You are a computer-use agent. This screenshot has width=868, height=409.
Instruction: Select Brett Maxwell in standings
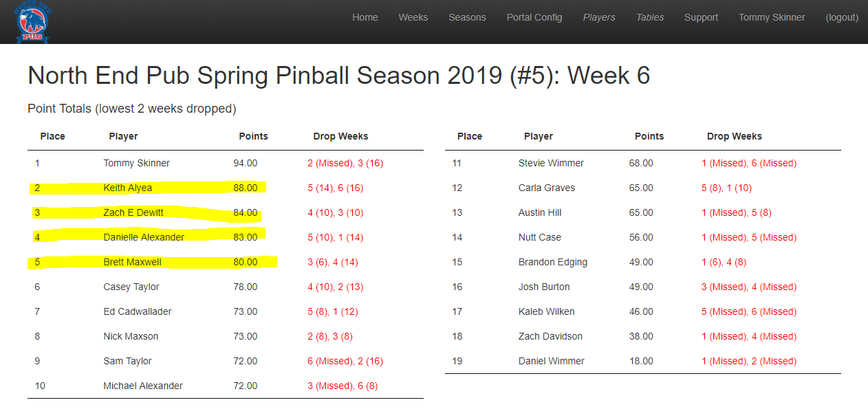[x=132, y=262]
